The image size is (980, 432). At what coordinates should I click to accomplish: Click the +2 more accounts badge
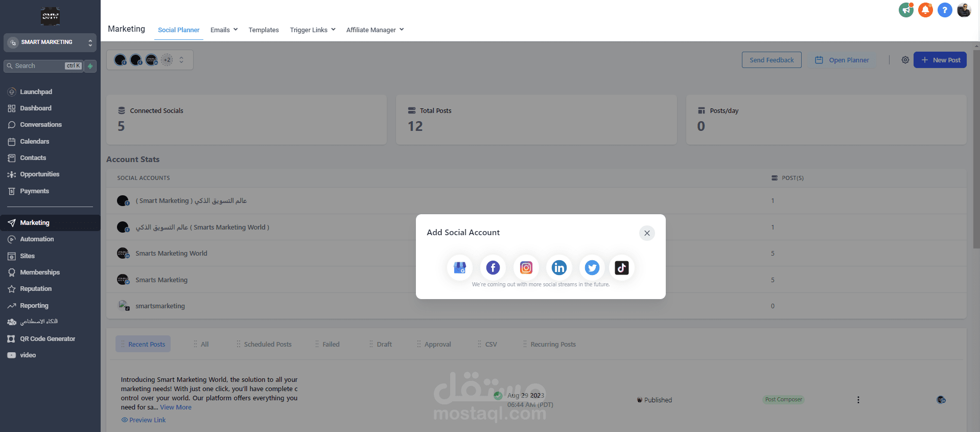tap(167, 60)
